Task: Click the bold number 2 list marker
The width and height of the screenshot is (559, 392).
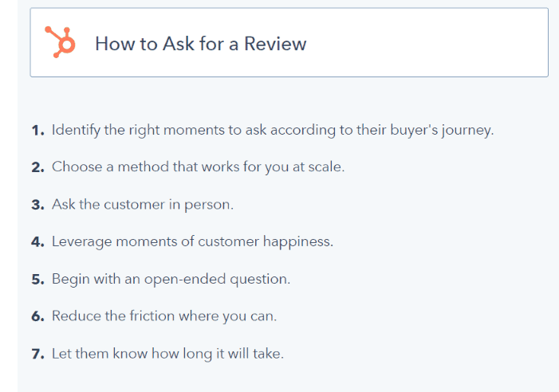Action: tap(37, 167)
